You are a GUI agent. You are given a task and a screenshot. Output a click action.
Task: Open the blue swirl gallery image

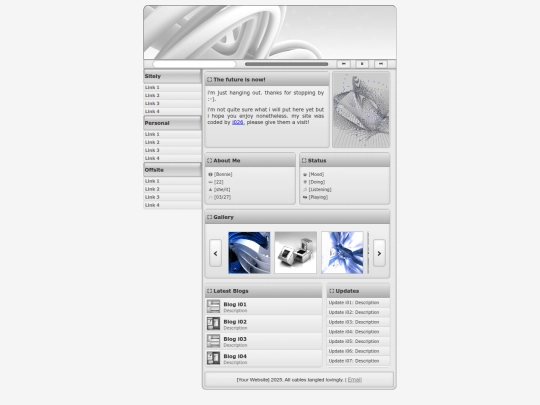(x=249, y=253)
